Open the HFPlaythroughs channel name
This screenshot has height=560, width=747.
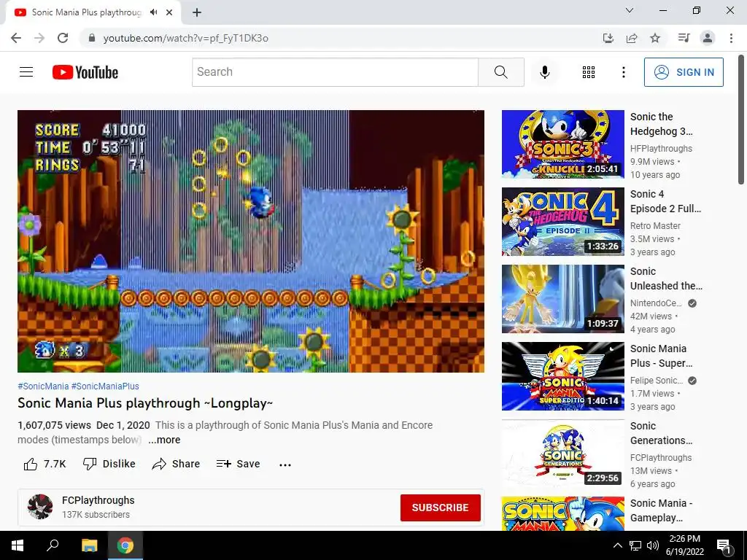[x=661, y=149]
